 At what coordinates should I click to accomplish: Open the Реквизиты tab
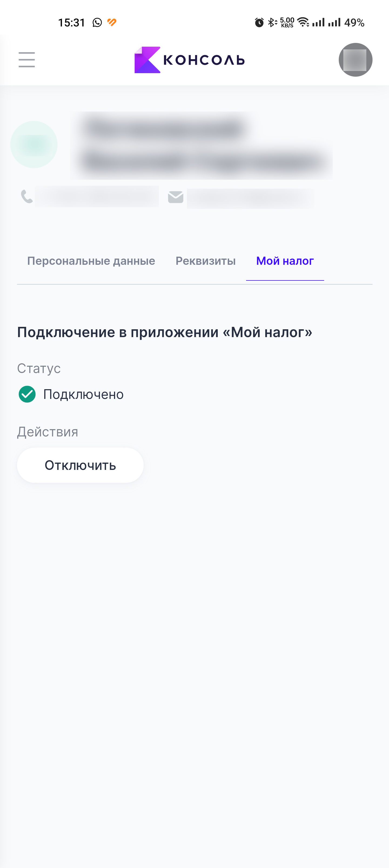[206, 261]
